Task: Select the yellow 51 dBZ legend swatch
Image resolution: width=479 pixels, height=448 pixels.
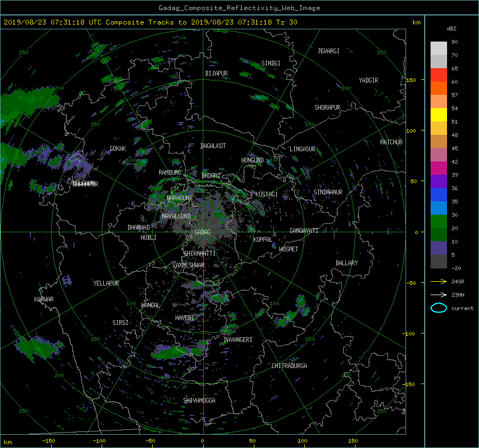Action: [439, 115]
